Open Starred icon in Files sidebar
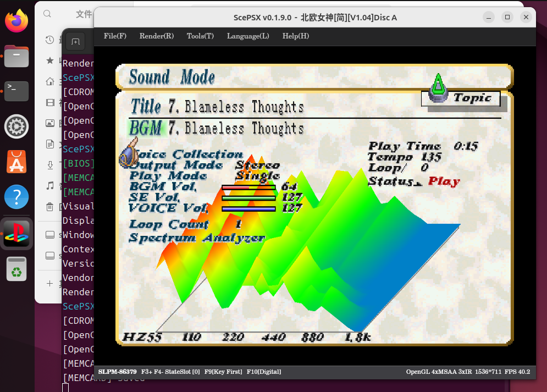 [x=50, y=60]
